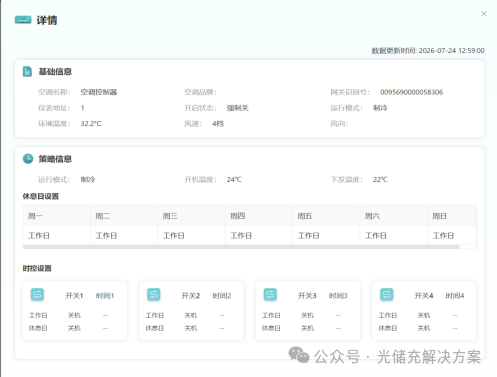This screenshot has height=377, width=497.
Task: Click the 休息日设置 heading
Action: (x=41, y=196)
